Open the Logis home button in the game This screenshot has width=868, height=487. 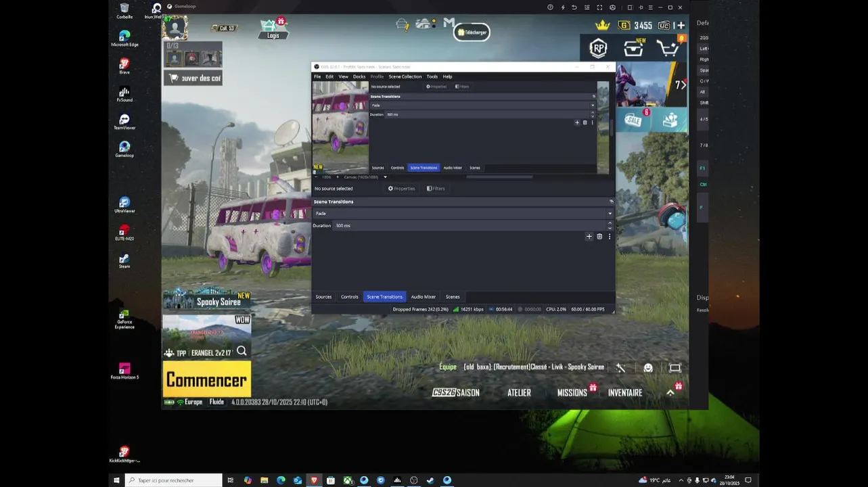click(273, 29)
